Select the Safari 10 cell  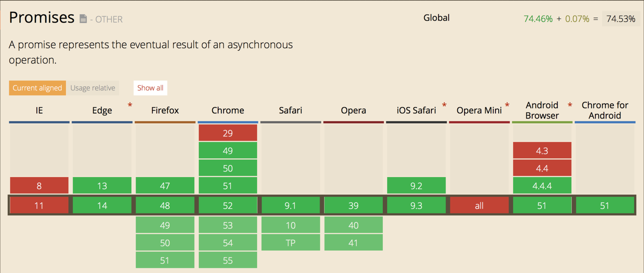coord(291,225)
